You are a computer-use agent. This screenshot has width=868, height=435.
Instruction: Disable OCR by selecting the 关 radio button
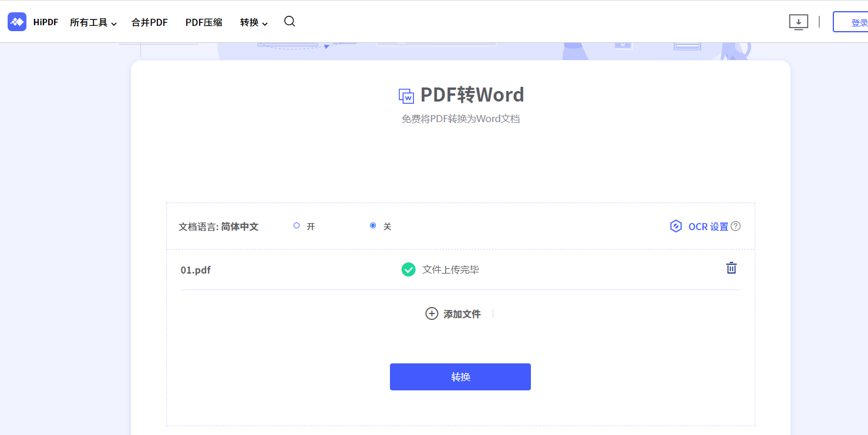(x=373, y=225)
